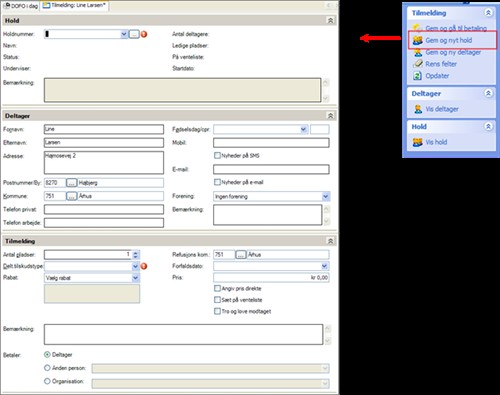The width and height of the screenshot is (500, 395).
Task: Click the Efternavn field
Action: [104, 143]
